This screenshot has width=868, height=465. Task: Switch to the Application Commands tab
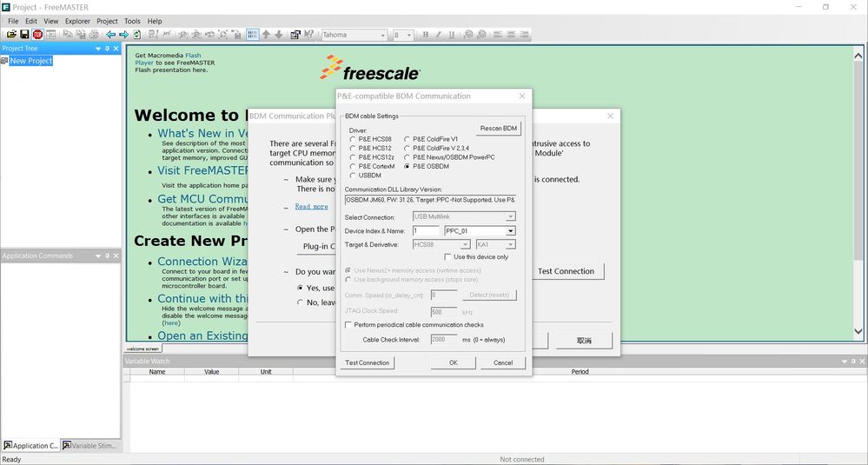(x=31, y=446)
